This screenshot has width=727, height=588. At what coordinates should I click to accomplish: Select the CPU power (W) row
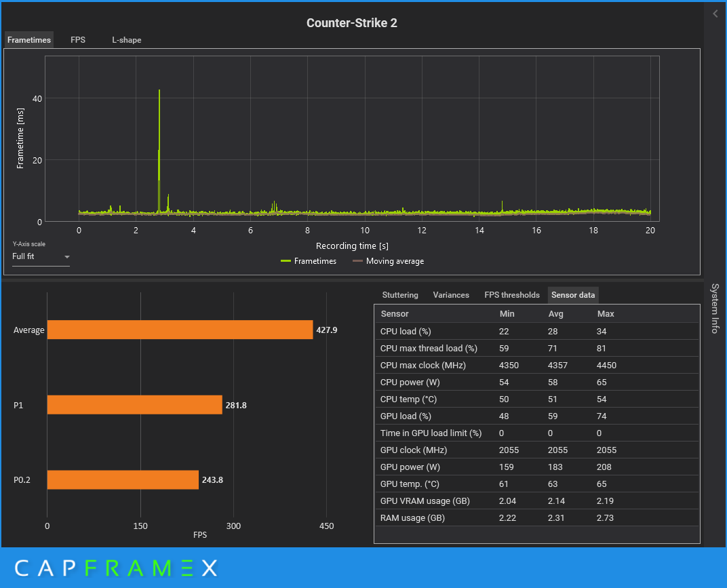tap(536, 382)
